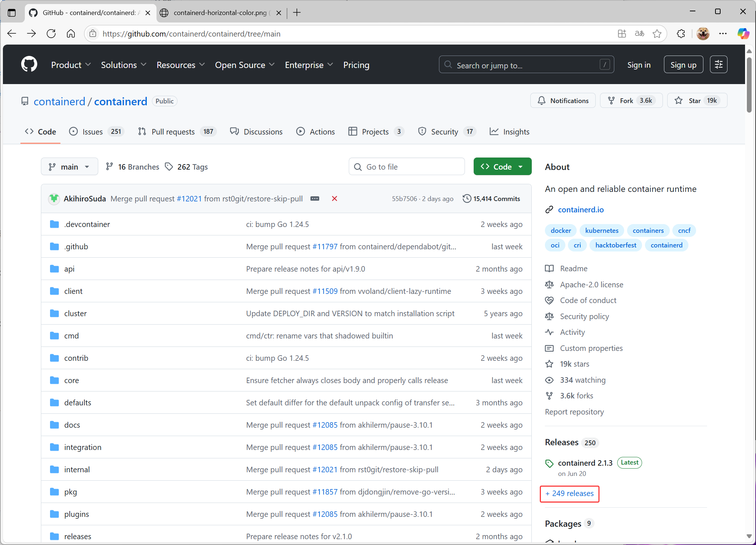Expand the Product navigation menu

pos(71,65)
